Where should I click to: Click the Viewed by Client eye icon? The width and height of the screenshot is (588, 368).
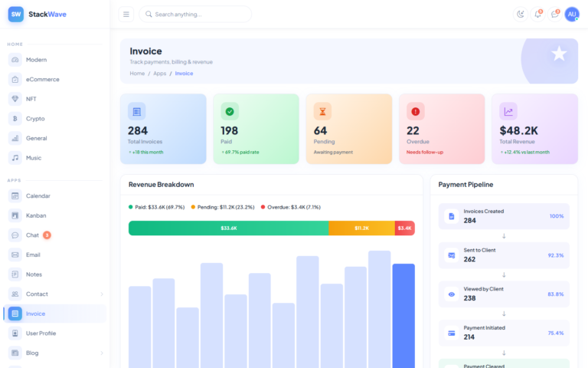point(452,294)
